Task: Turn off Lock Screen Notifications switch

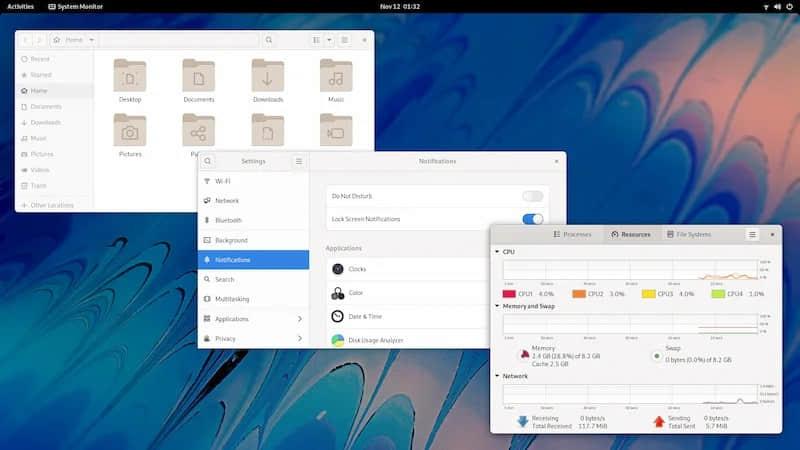Action: [x=533, y=219]
